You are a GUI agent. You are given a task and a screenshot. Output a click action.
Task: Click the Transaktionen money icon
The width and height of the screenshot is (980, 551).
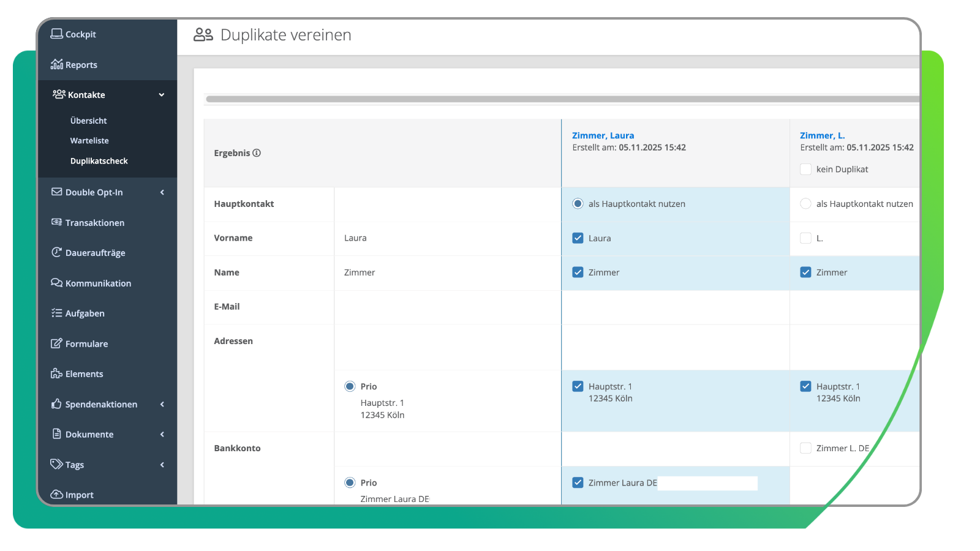[x=56, y=222]
